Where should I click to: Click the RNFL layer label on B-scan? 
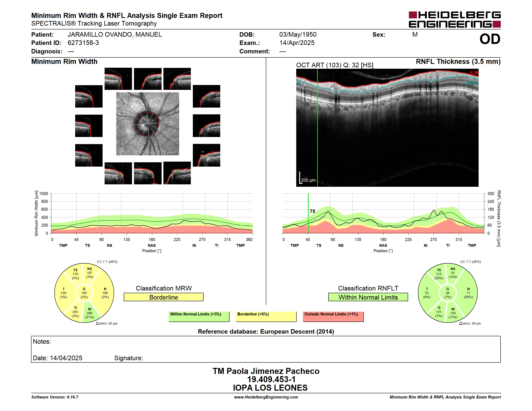tap(472, 83)
